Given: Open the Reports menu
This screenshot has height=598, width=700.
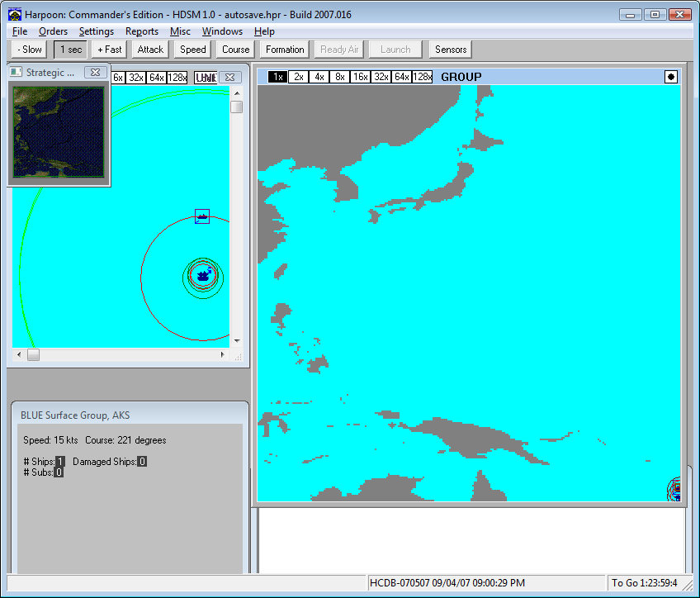Looking at the screenshot, I should point(141,31).
